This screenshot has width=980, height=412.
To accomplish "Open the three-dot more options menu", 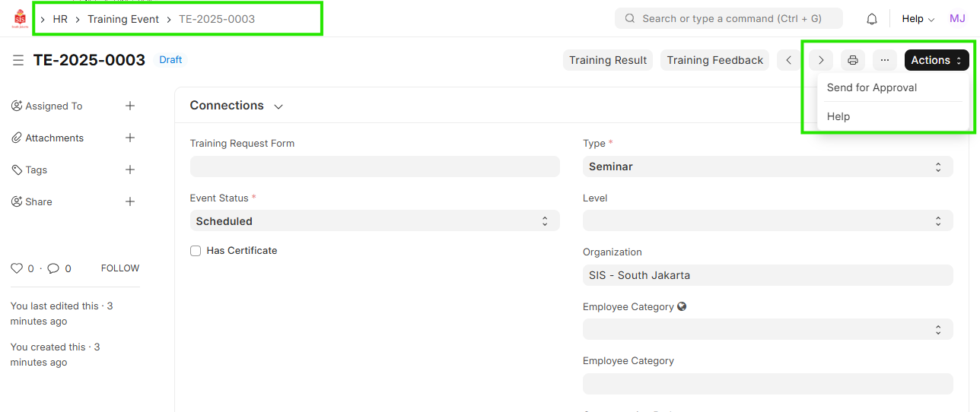I will click(884, 60).
